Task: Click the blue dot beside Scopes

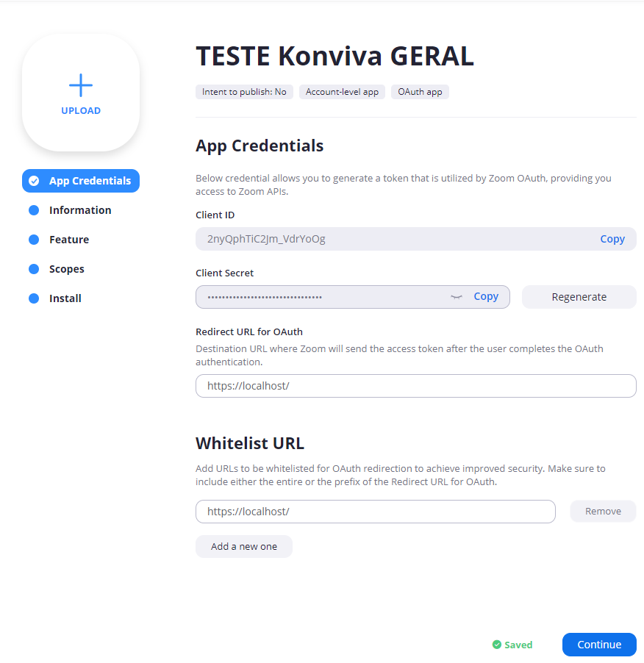Action: 34,269
